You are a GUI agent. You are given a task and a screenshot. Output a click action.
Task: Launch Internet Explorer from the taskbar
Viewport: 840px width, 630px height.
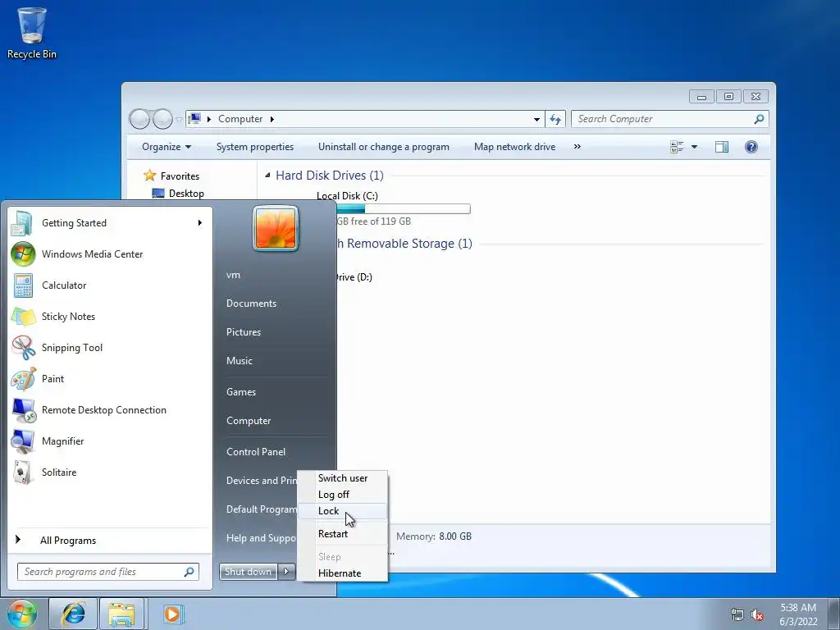click(x=73, y=614)
